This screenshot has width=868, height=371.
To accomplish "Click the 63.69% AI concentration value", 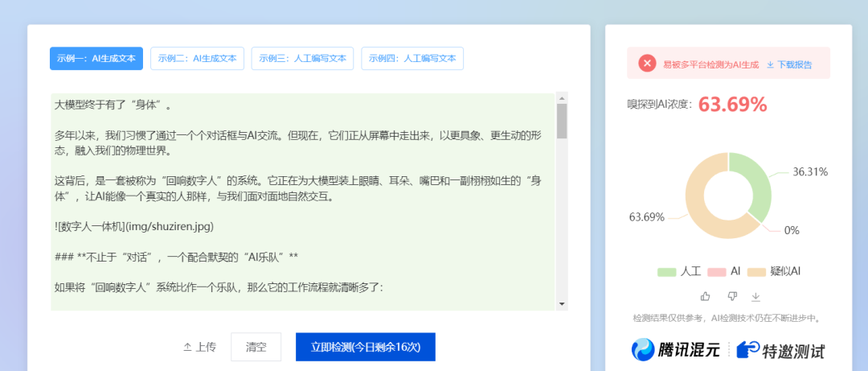I will pos(732,105).
